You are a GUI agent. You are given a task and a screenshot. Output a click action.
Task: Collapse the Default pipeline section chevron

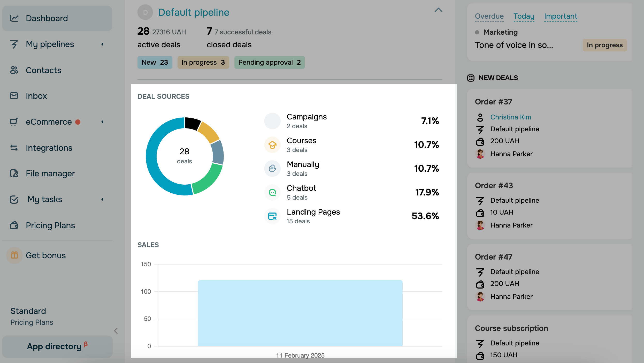tap(438, 10)
